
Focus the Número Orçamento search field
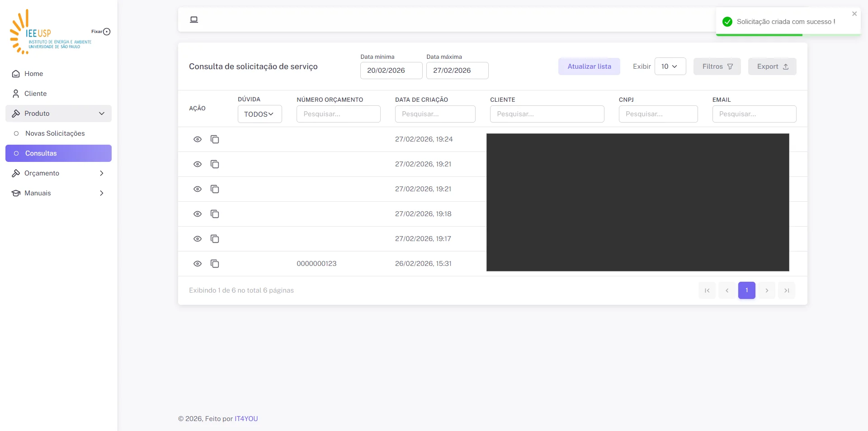click(339, 114)
